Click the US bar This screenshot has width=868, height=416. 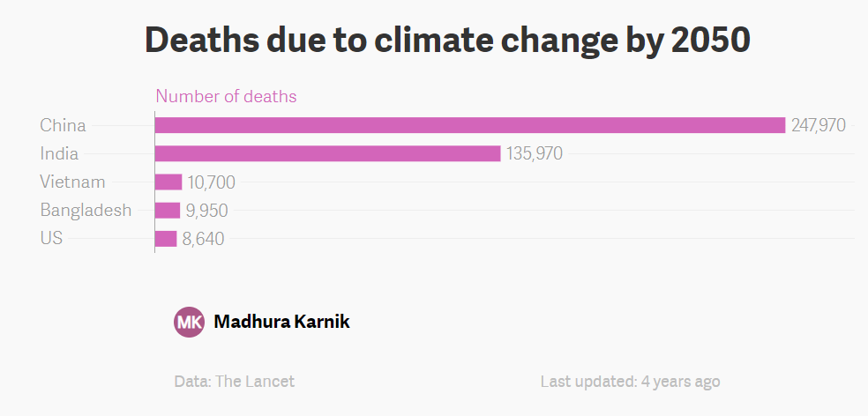click(166, 238)
